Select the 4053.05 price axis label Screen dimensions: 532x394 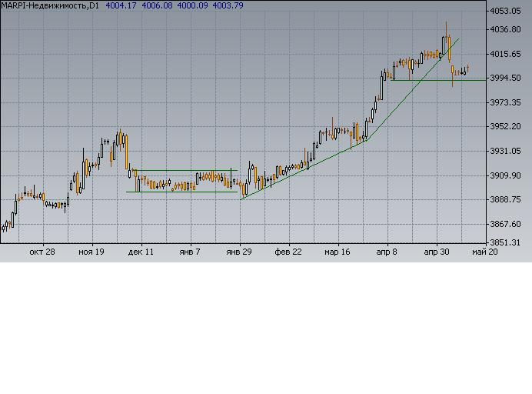507,11
